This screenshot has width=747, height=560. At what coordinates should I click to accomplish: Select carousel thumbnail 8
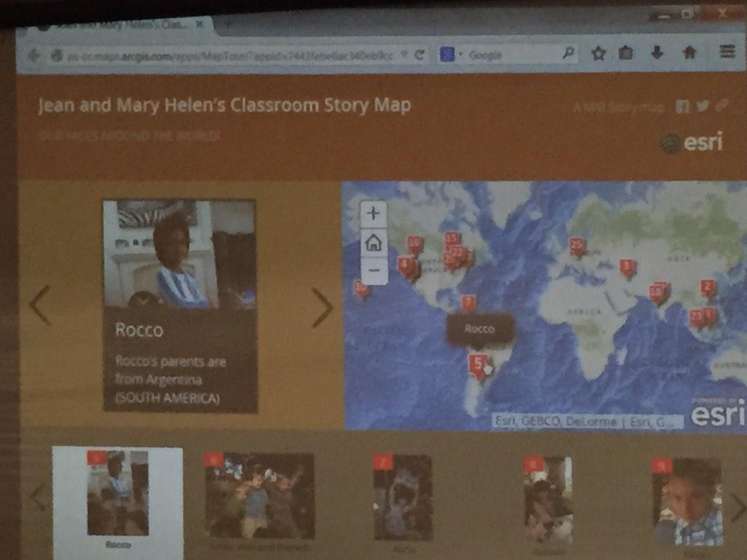coord(547,499)
